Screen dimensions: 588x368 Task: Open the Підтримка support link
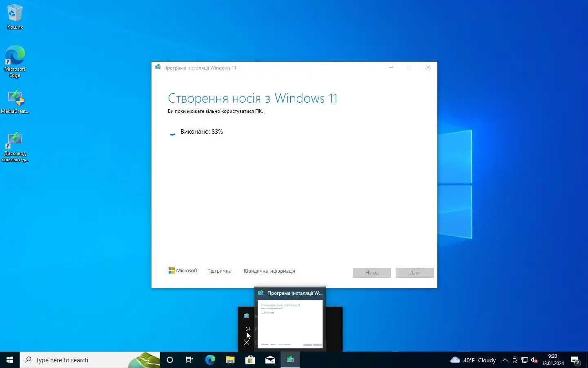[x=219, y=271]
